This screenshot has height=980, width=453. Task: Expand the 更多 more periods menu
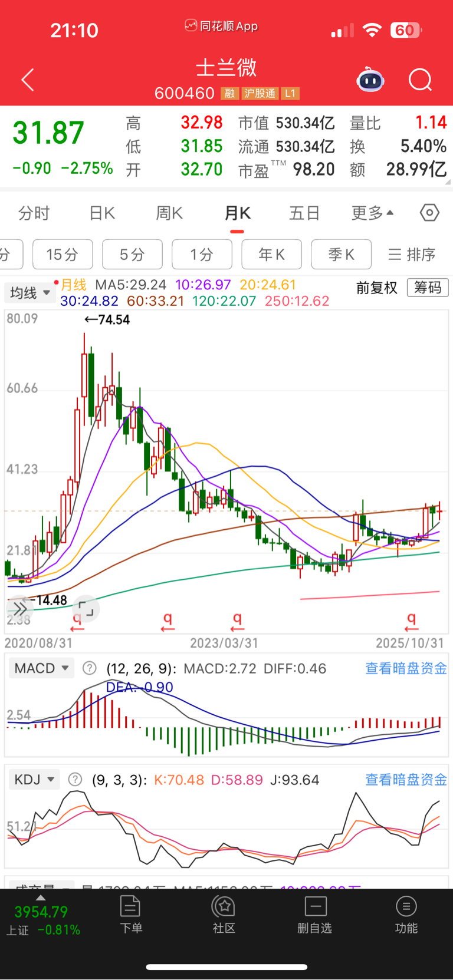pos(373,213)
